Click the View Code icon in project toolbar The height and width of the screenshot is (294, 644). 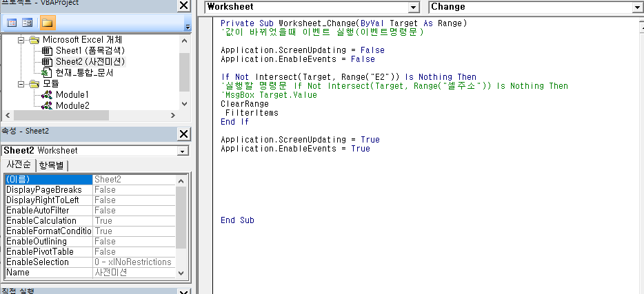(12, 23)
